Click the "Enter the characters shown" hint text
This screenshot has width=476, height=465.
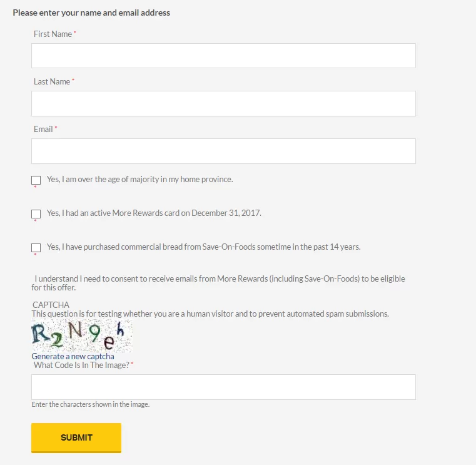tap(91, 404)
